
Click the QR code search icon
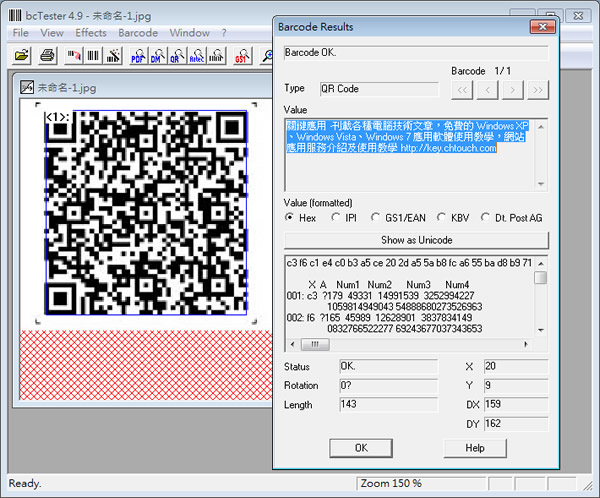[x=176, y=58]
